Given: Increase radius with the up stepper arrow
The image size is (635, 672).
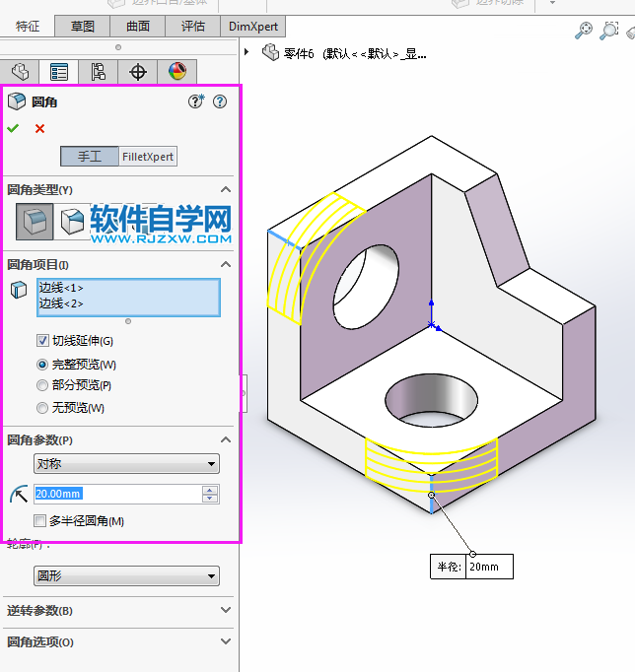Looking at the screenshot, I should point(210,490).
